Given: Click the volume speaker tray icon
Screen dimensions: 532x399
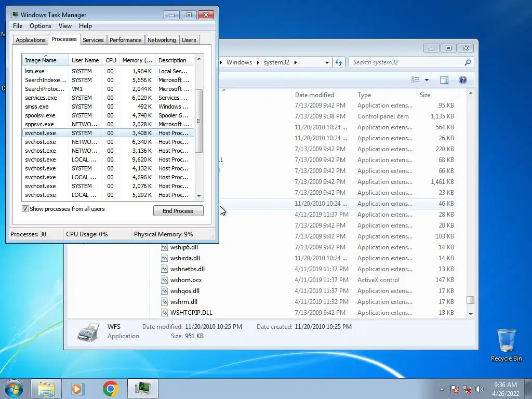Looking at the screenshot, I should [480, 389].
